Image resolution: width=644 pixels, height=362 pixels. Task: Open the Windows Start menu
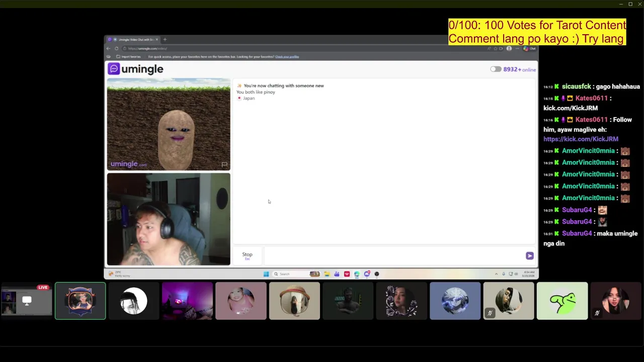266,274
